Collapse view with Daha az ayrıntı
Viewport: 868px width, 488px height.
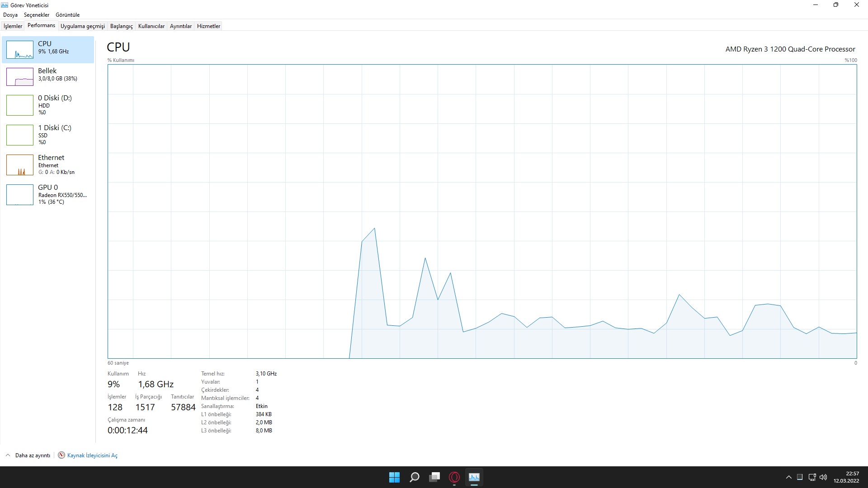coord(28,455)
